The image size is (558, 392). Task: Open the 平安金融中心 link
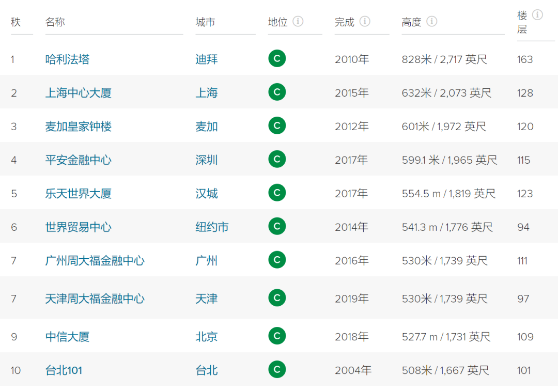click(x=79, y=160)
